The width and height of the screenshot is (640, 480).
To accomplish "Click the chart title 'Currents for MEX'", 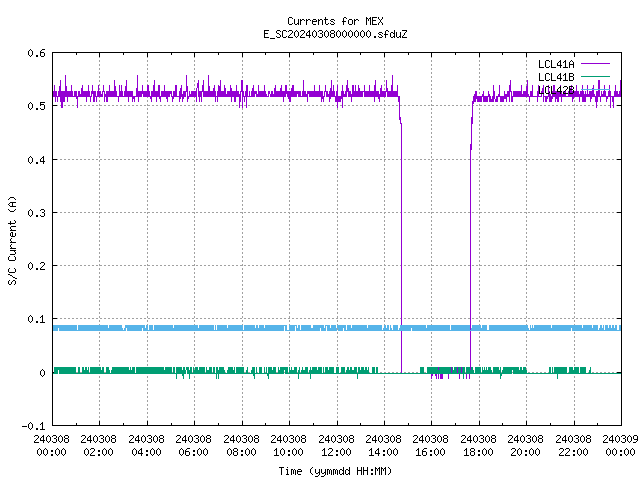I will tap(335, 21).
